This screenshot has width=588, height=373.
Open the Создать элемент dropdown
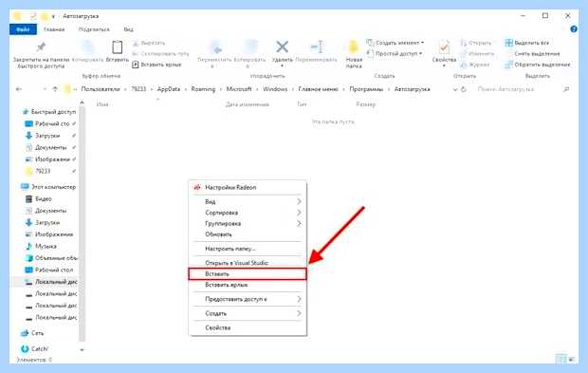395,43
